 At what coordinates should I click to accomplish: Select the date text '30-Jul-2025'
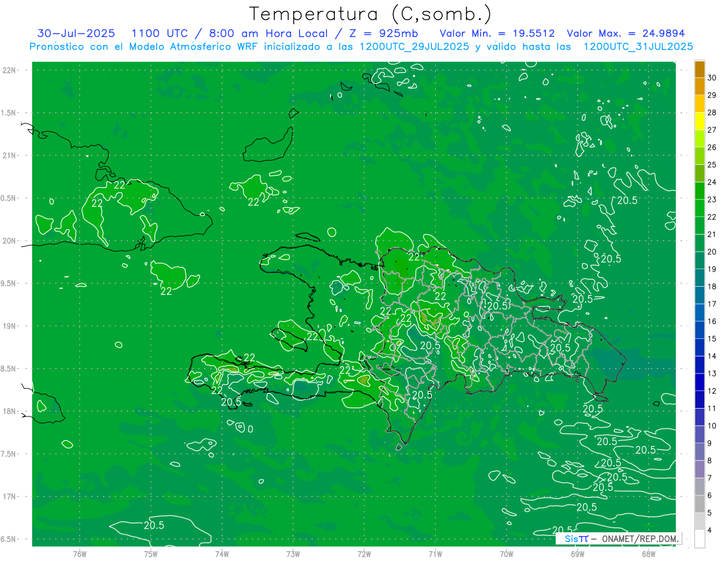76,33
